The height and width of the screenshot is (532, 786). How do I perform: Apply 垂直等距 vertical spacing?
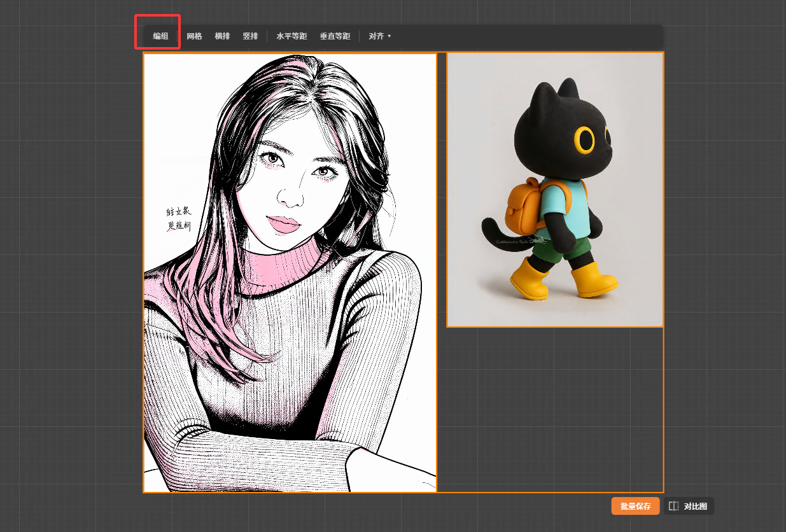point(335,36)
